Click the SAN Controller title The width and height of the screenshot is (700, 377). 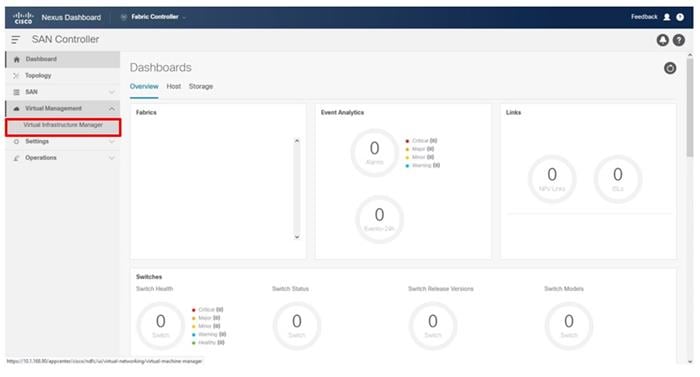[65, 40]
